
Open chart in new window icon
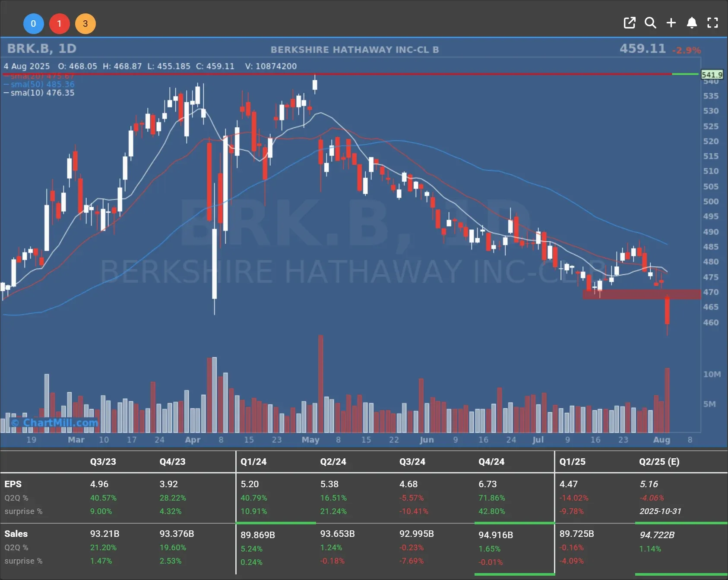pyautogui.click(x=630, y=23)
